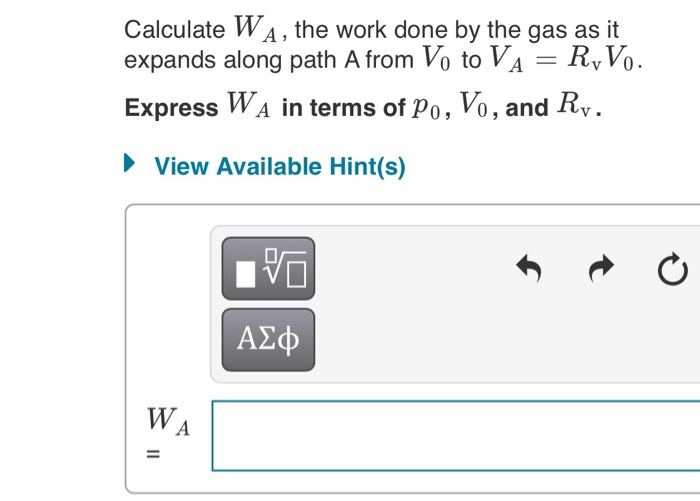This screenshot has width=700, height=501.
Task: Click the V_A = R_v V_0 equation
Action: pyautogui.click(x=565, y=60)
